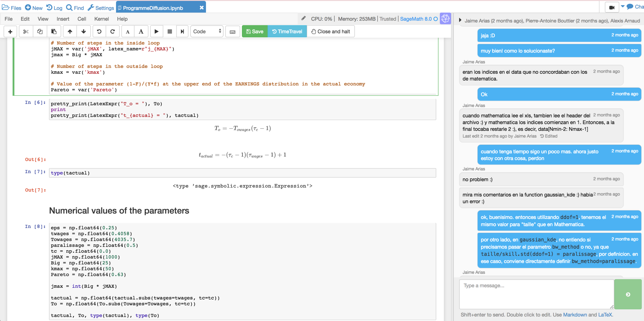Click the TimeTravel button
The width and height of the screenshot is (644, 321).
[x=287, y=31]
